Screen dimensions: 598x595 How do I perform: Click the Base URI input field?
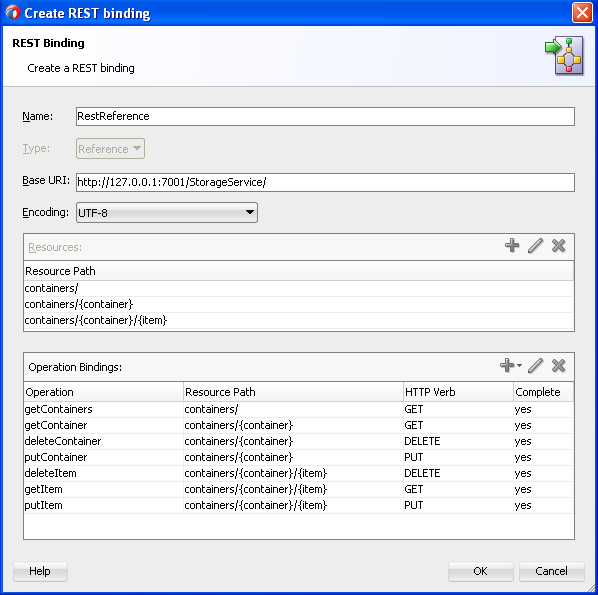click(325, 182)
